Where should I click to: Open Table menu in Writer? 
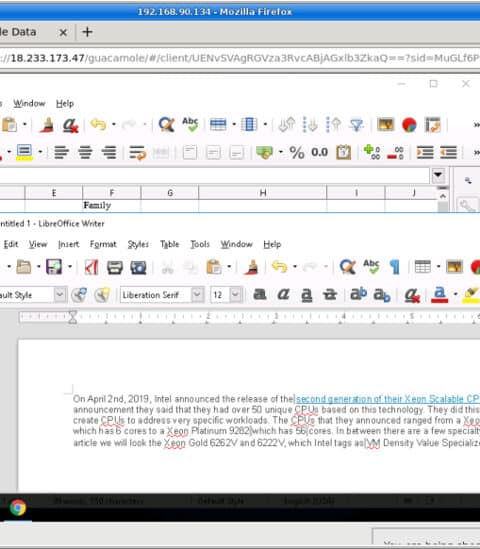[x=169, y=244]
